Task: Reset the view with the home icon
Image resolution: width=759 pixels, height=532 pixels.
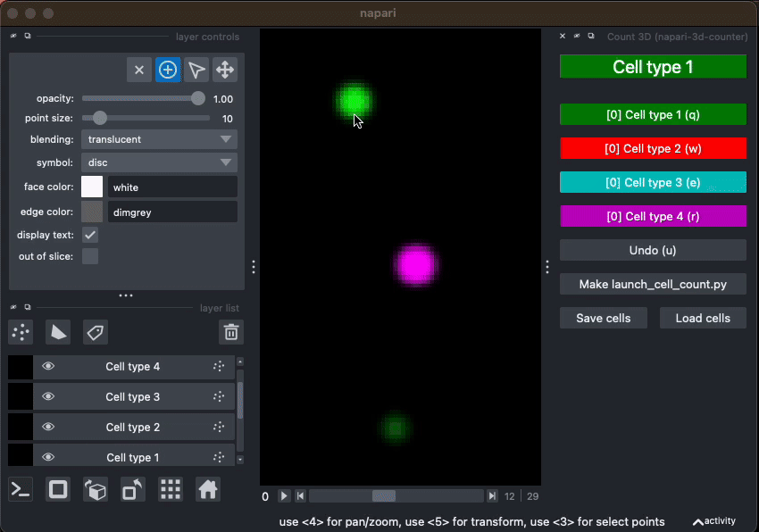Action: [207, 489]
